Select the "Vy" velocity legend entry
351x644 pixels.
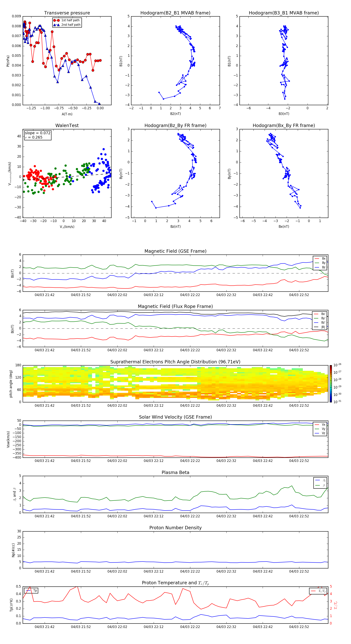320,429
